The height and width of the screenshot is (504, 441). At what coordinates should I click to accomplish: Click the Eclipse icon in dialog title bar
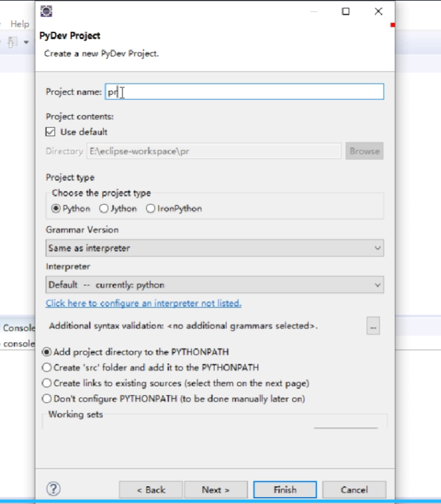click(x=46, y=11)
